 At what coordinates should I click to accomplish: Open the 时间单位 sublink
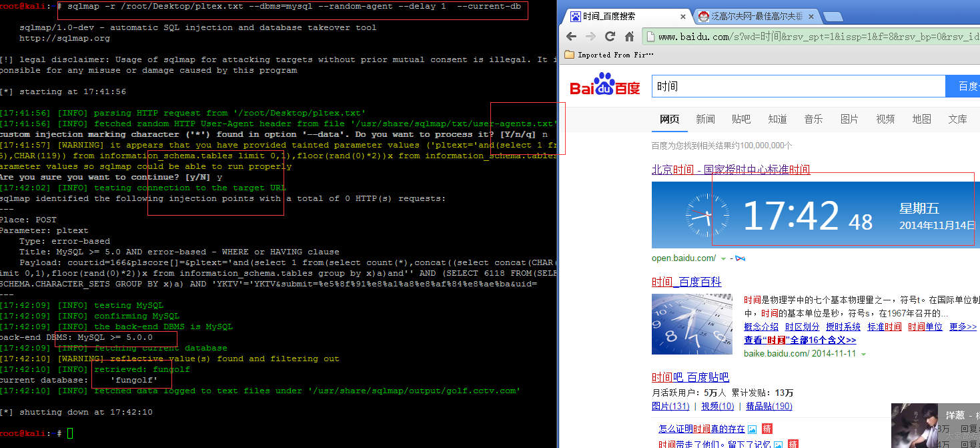coord(925,327)
